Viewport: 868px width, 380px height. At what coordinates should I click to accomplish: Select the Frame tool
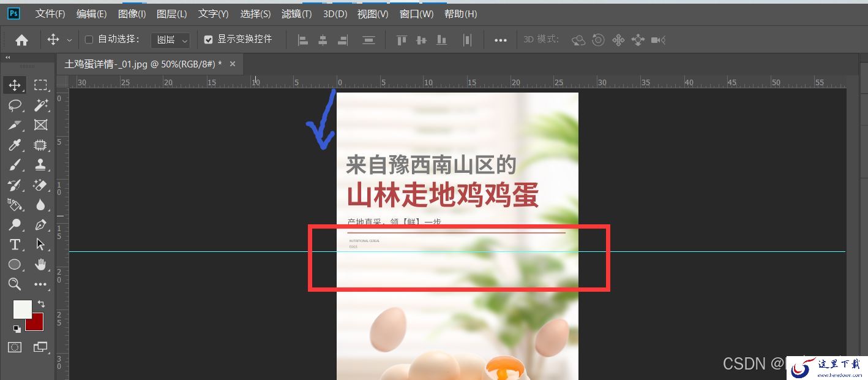[x=40, y=125]
